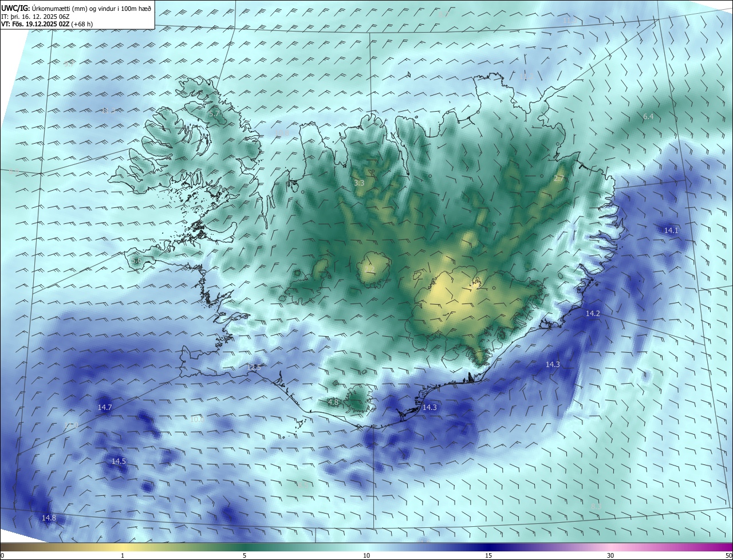Click the 3.3 value over the highlands
The image size is (733, 560).
tap(359, 183)
